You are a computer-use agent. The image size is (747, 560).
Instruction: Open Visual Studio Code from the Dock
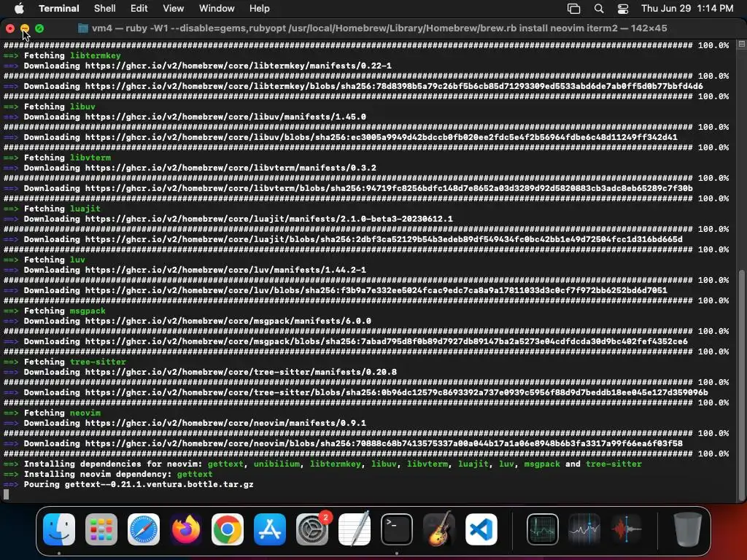(481, 529)
